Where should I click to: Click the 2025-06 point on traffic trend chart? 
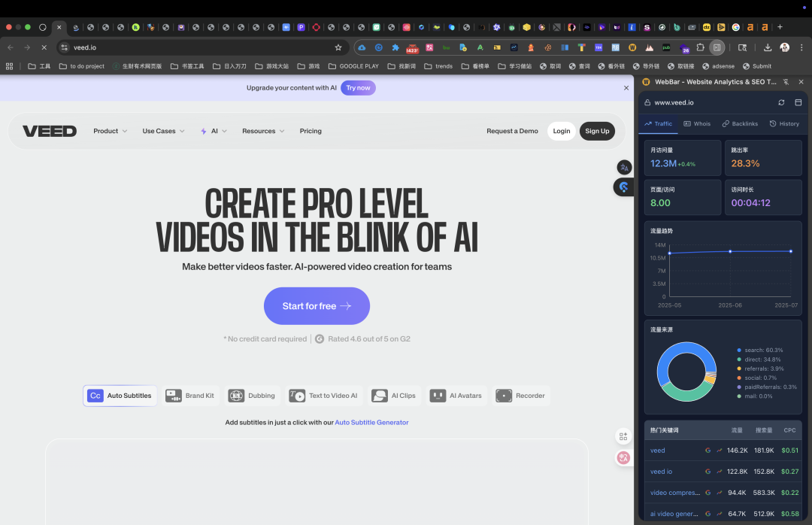coord(730,252)
